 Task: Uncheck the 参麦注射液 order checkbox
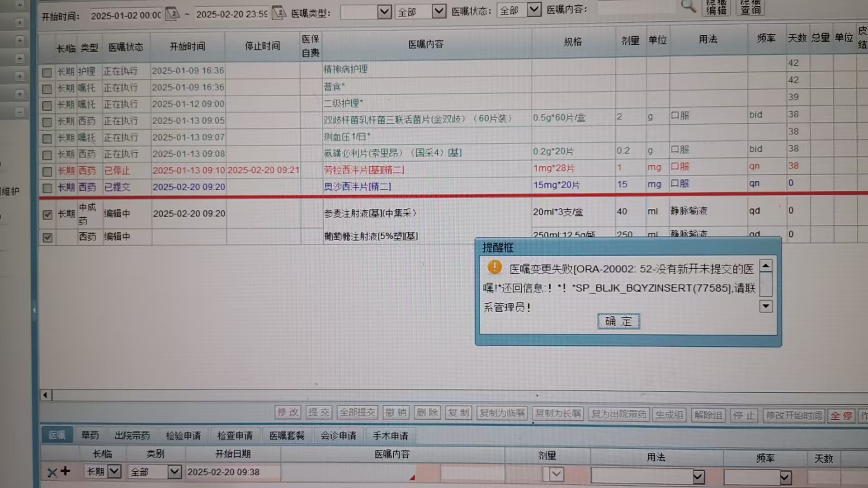tap(47, 215)
